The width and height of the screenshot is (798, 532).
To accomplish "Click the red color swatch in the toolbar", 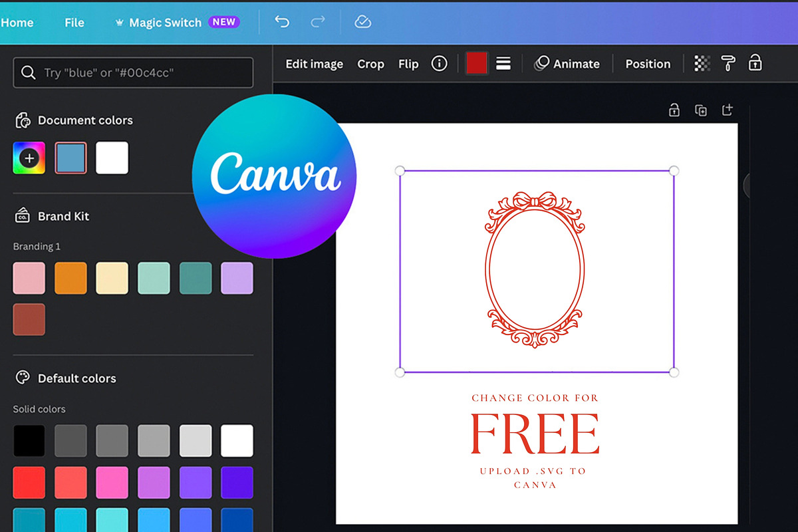I will point(477,64).
